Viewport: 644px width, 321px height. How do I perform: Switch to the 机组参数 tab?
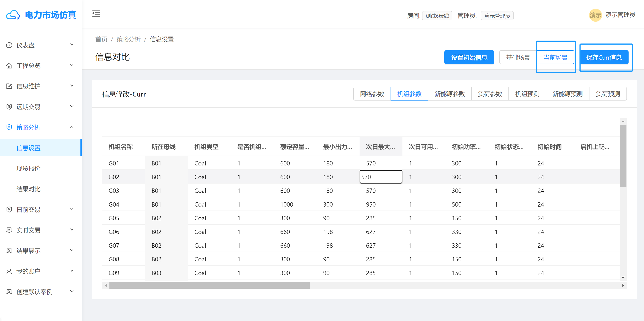[409, 94]
